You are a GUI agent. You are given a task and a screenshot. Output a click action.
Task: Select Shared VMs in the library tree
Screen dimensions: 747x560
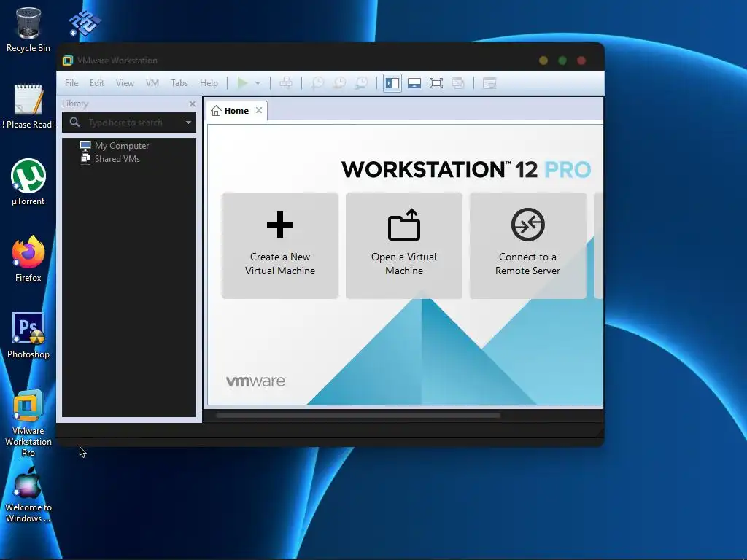(110, 158)
